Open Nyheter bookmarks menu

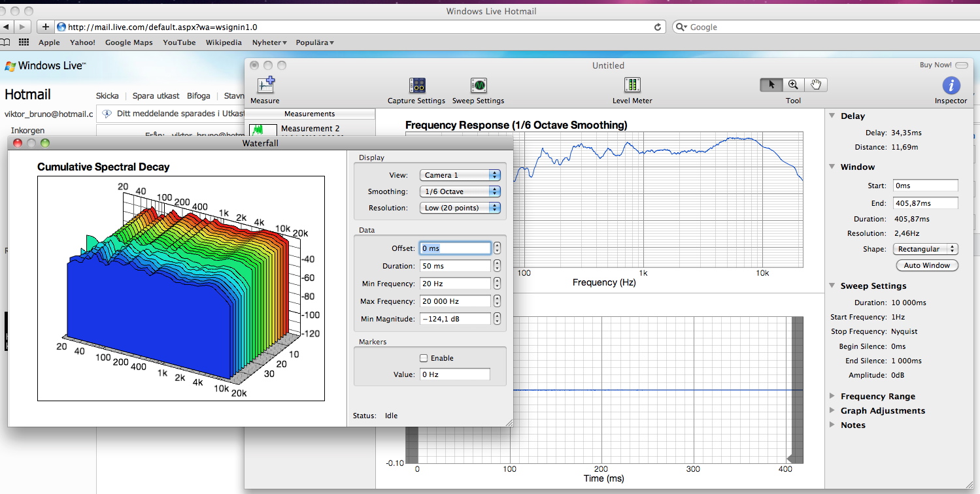pyautogui.click(x=270, y=42)
